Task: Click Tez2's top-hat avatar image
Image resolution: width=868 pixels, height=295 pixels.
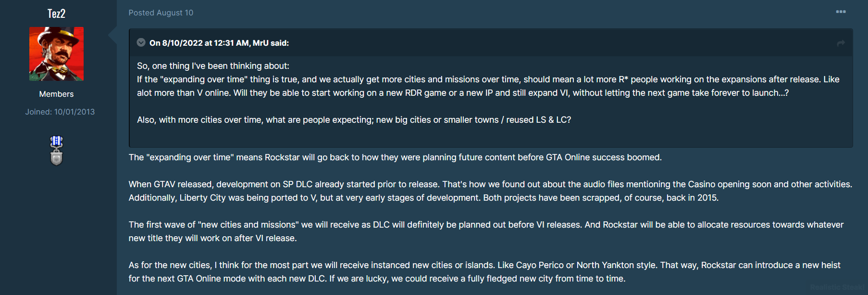Action: coord(56,53)
